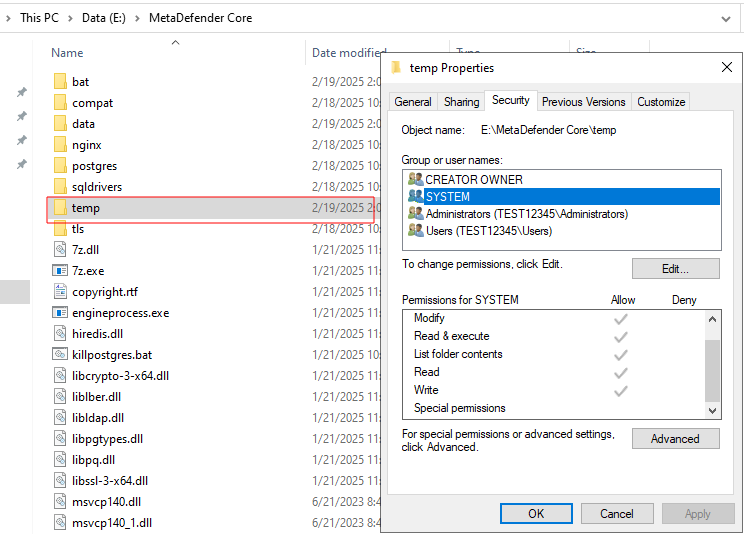Click the liblber.dll file icon

point(60,396)
